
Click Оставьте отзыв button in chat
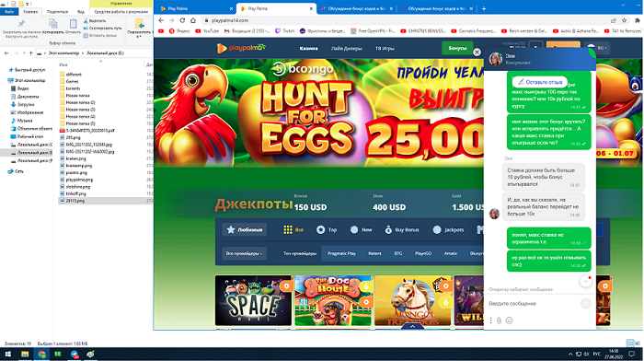point(540,82)
